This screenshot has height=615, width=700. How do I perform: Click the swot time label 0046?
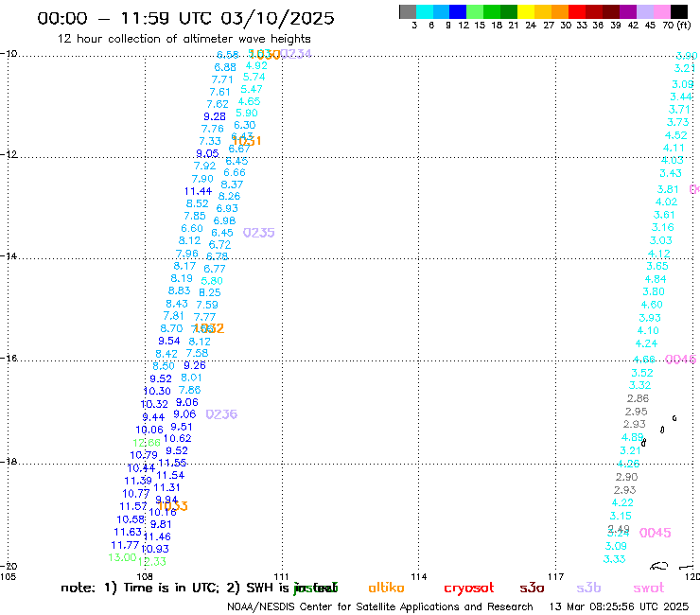tap(680, 360)
